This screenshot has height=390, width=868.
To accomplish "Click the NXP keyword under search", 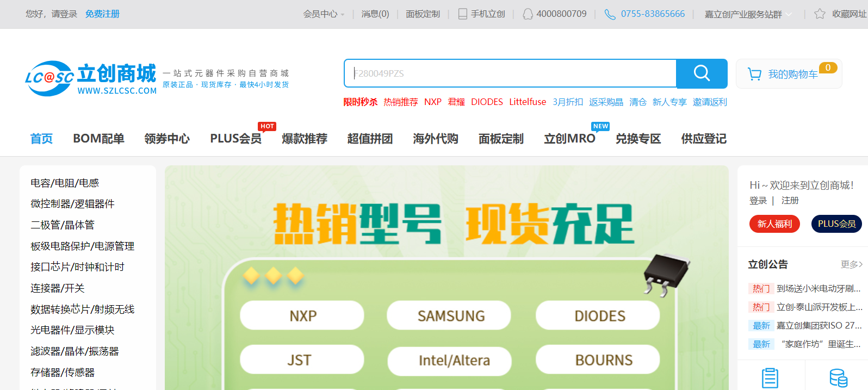I will pos(433,102).
